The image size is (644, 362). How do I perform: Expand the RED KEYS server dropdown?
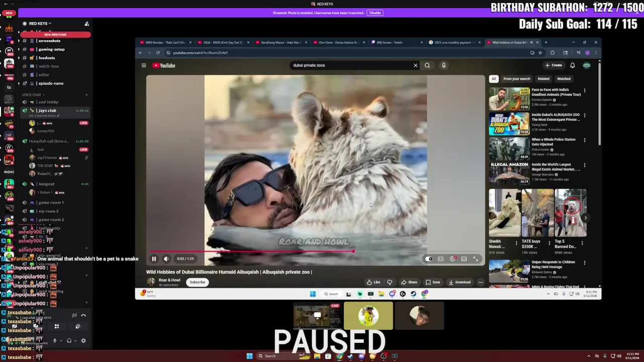coord(40,24)
